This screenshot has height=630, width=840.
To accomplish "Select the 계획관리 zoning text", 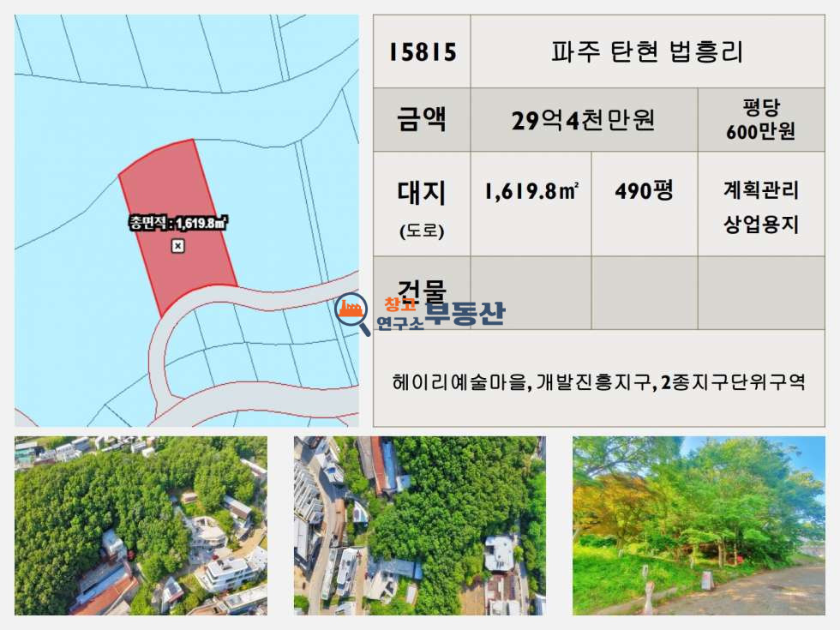I will (761, 190).
